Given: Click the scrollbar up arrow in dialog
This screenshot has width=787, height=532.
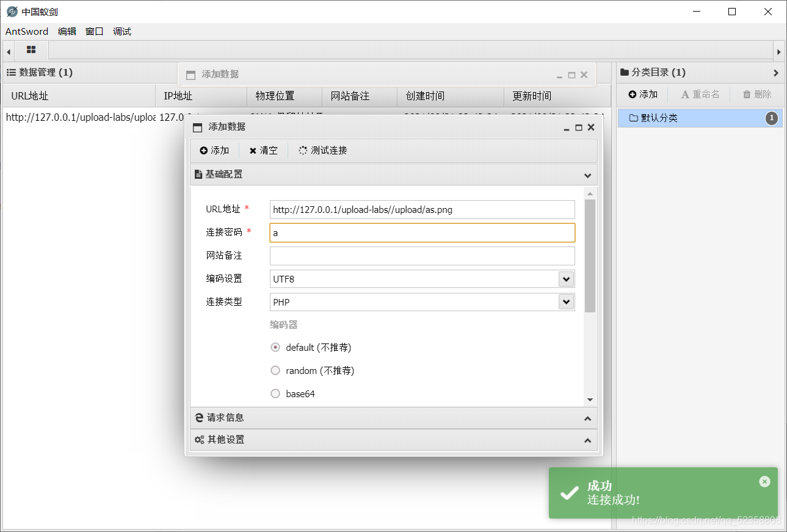Looking at the screenshot, I should (x=590, y=193).
